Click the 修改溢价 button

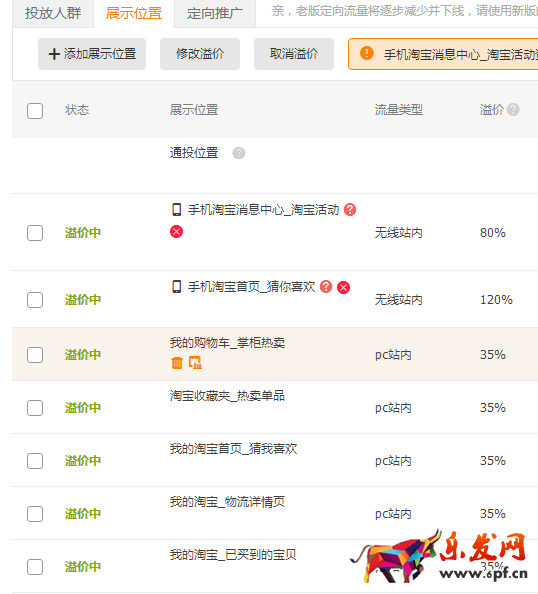point(200,54)
